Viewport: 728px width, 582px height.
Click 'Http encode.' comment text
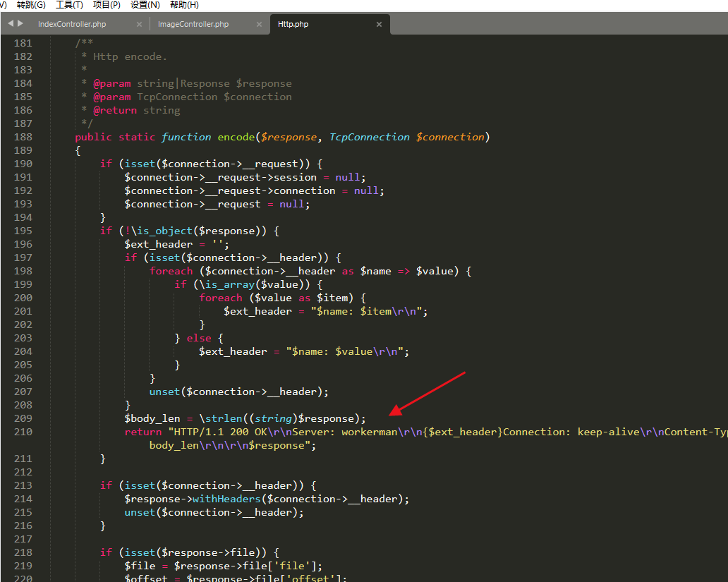point(130,56)
